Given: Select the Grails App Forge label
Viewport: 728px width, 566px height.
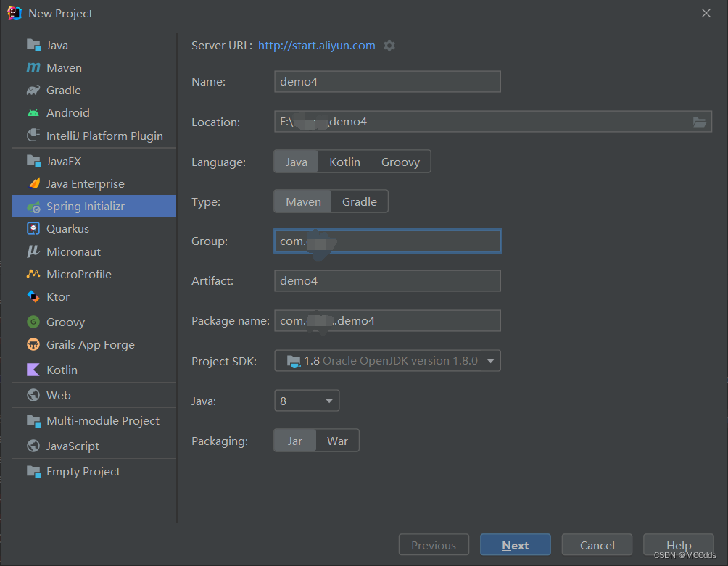Looking at the screenshot, I should [x=91, y=344].
